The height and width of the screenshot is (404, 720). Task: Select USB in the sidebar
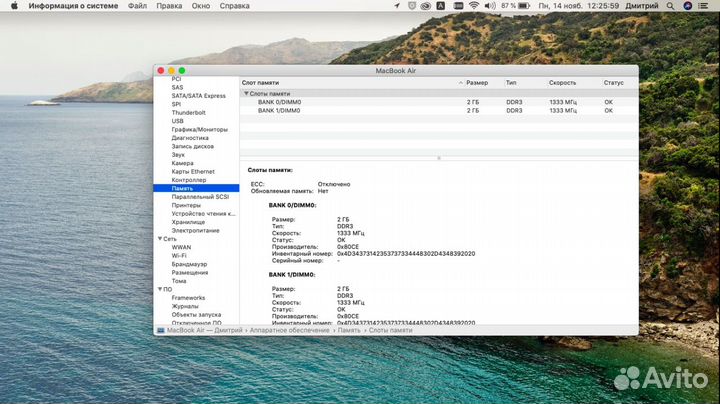click(x=177, y=121)
